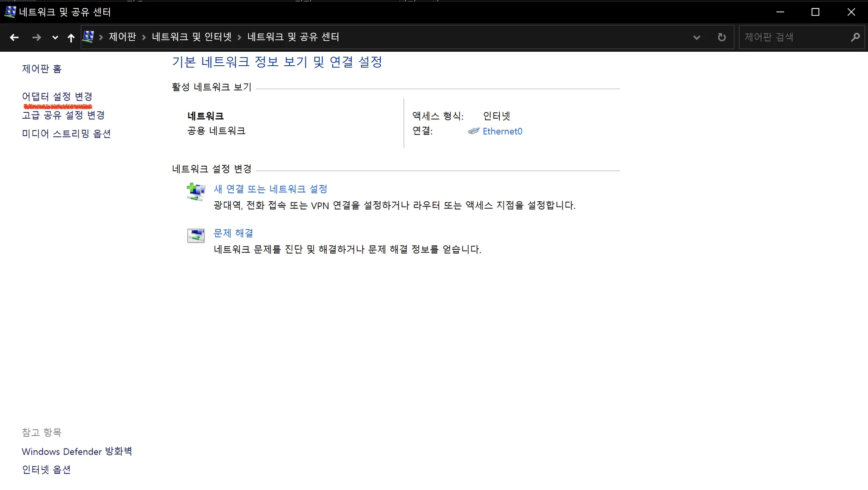Screen dimensions: 868x490
Task: Click the forward navigation arrow
Action: (36, 37)
